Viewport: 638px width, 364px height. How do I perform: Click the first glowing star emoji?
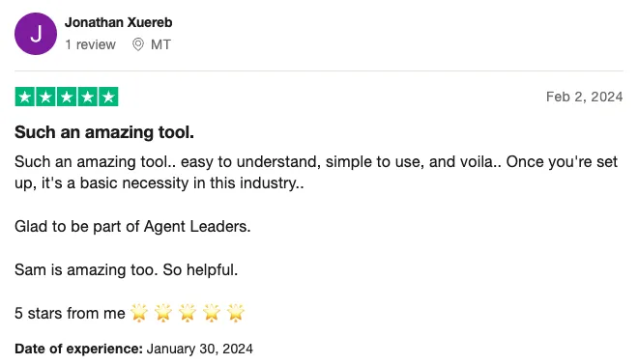coord(139,313)
